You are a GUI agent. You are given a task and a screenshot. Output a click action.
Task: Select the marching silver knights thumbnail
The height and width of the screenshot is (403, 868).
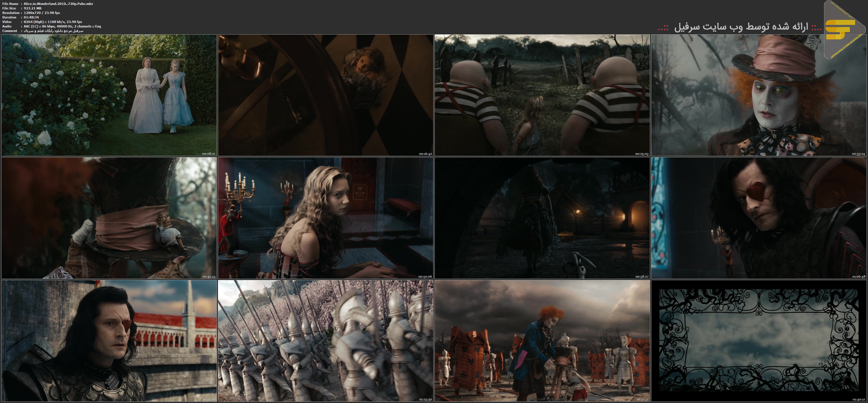coord(326,341)
